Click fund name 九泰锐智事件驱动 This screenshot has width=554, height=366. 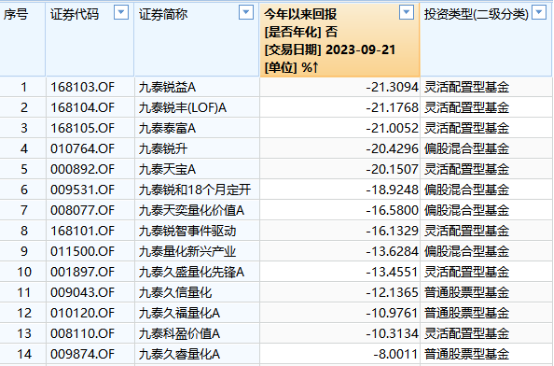(187, 231)
